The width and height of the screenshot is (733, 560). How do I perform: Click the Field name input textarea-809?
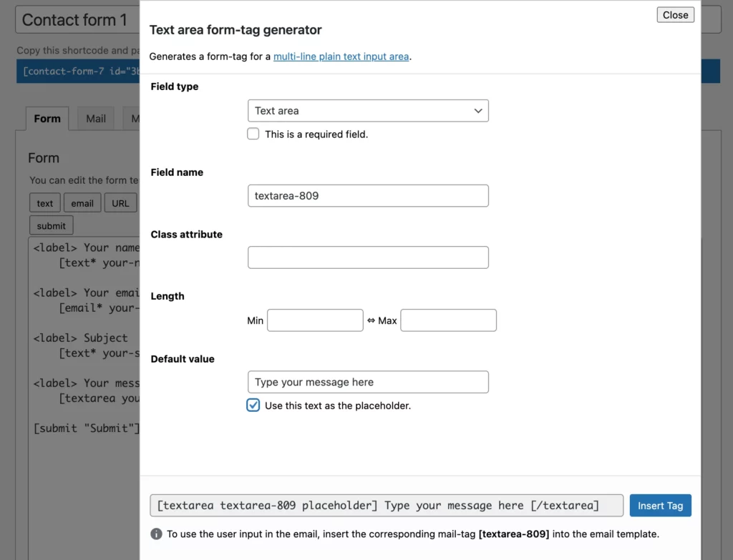pos(368,196)
